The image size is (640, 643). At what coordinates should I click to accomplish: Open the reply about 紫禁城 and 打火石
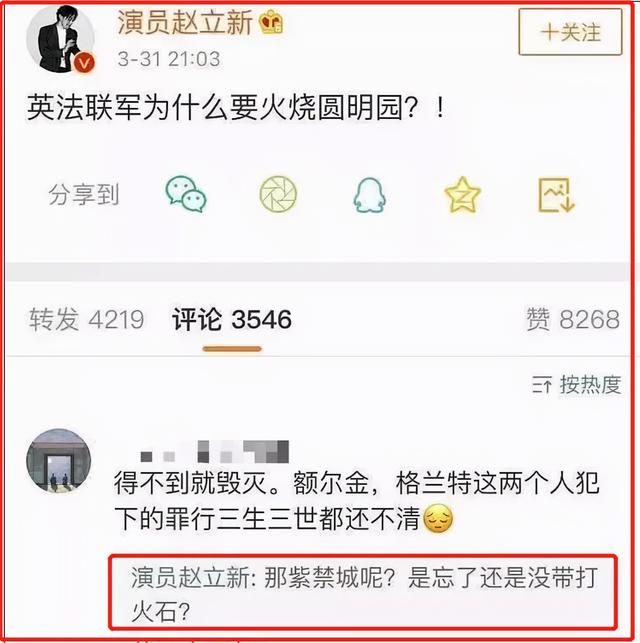point(363,592)
